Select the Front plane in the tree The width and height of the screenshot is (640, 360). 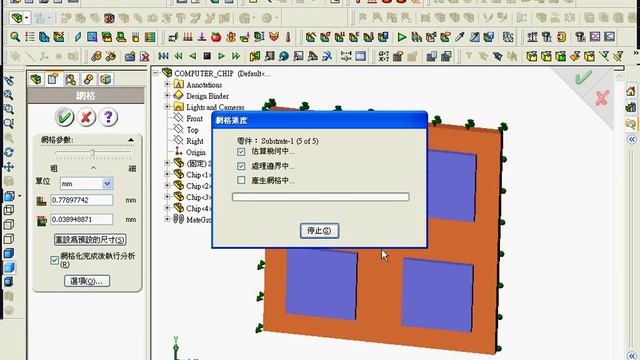(194, 118)
